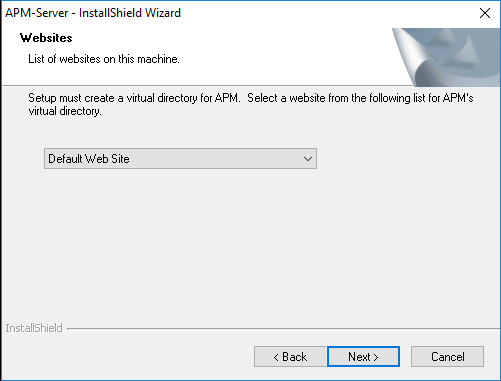501x381 pixels.
Task: Click the InstallShield brand label
Action: [34, 328]
